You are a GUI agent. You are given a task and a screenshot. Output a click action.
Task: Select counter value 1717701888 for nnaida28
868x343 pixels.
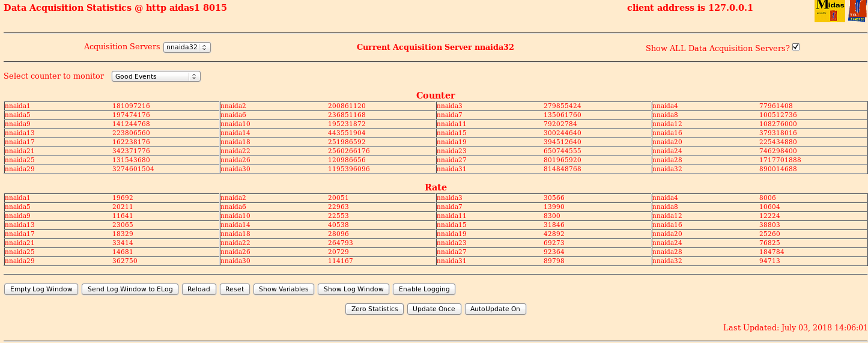pyautogui.click(x=780, y=160)
